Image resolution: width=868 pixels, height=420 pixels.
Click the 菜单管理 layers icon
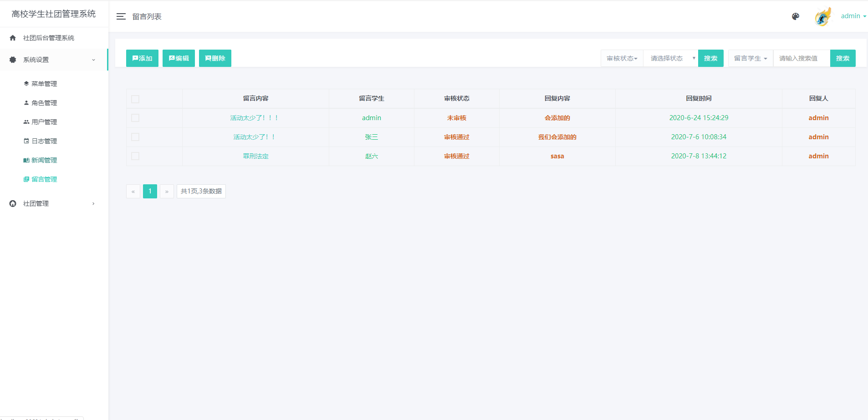pos(26,83)
